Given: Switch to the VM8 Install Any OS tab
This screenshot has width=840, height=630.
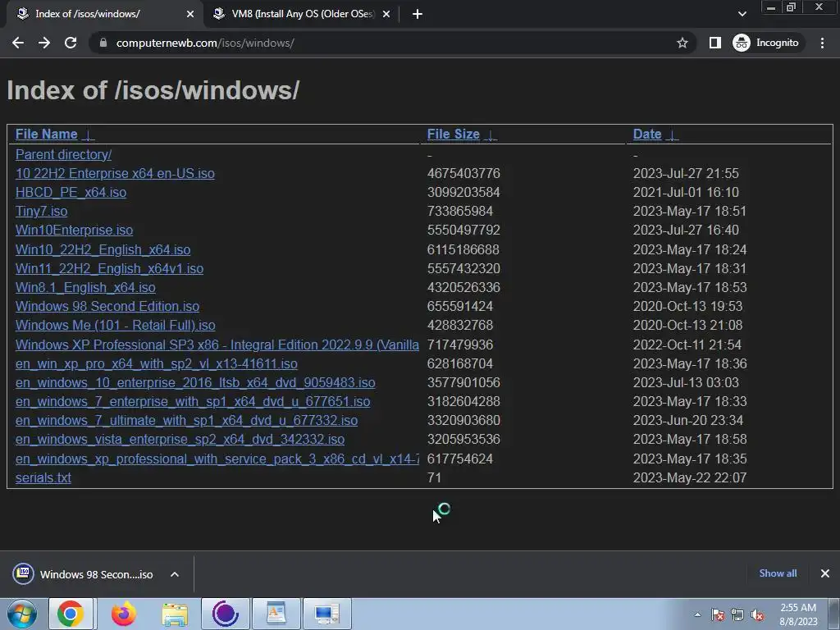Looking at the screenshot, I should [303, 14].
